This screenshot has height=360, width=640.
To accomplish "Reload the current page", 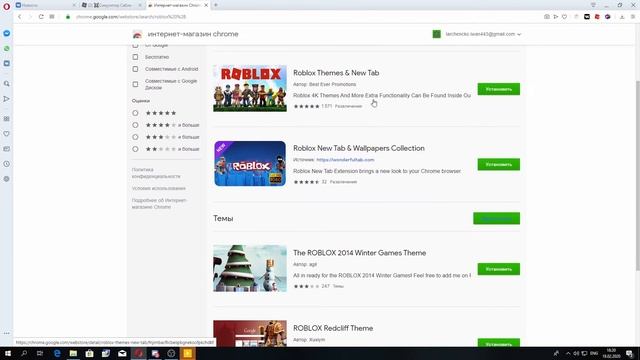I will 41,17.
